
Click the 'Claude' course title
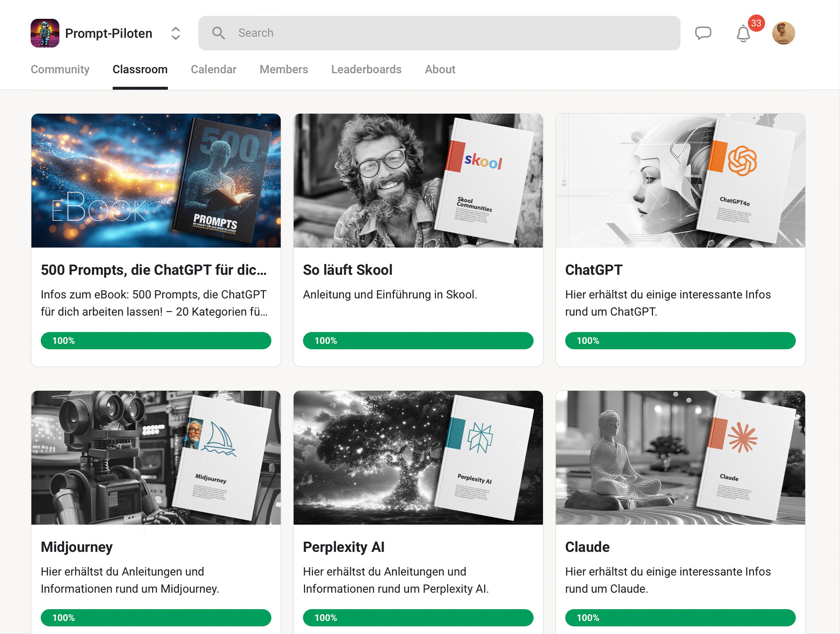coord(587,547)
